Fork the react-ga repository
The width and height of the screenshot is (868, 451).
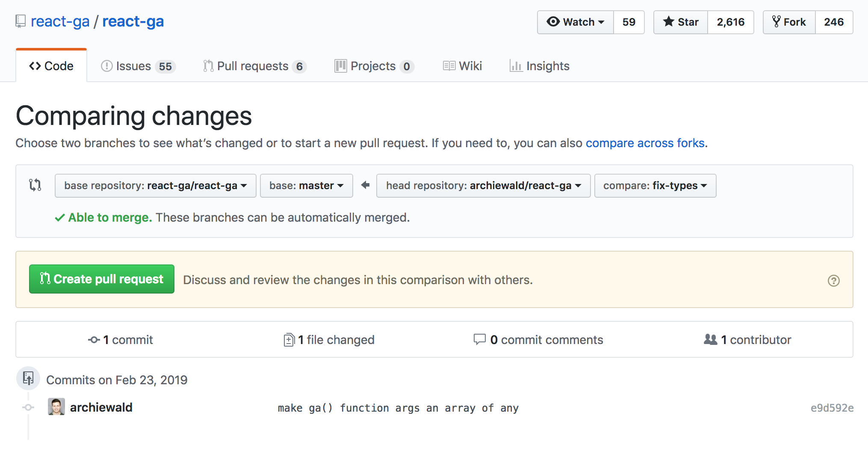coord(789,22)
